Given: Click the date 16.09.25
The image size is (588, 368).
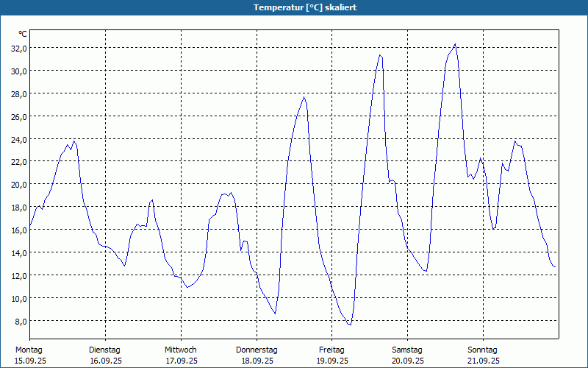Looking at the screenshot, I should (x=106, y=361).
